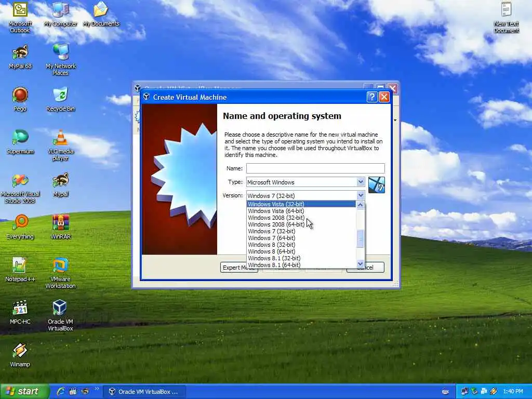The width and height of the screenshot is (532, 399).
Task: Click the version list scroll up arrow
Action: point(361,205)
